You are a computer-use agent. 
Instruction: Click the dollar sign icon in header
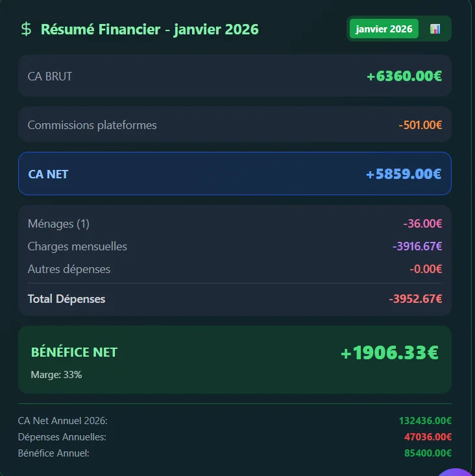26,29
